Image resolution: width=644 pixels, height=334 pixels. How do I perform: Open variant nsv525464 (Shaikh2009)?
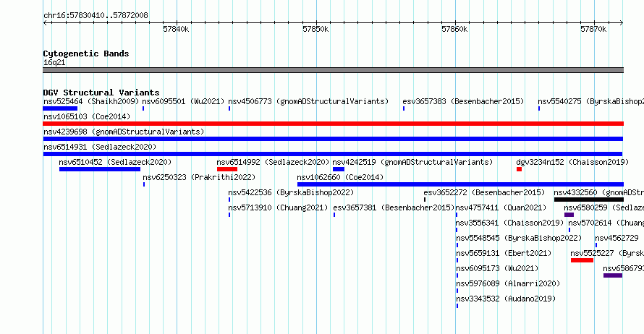(91, 101)
